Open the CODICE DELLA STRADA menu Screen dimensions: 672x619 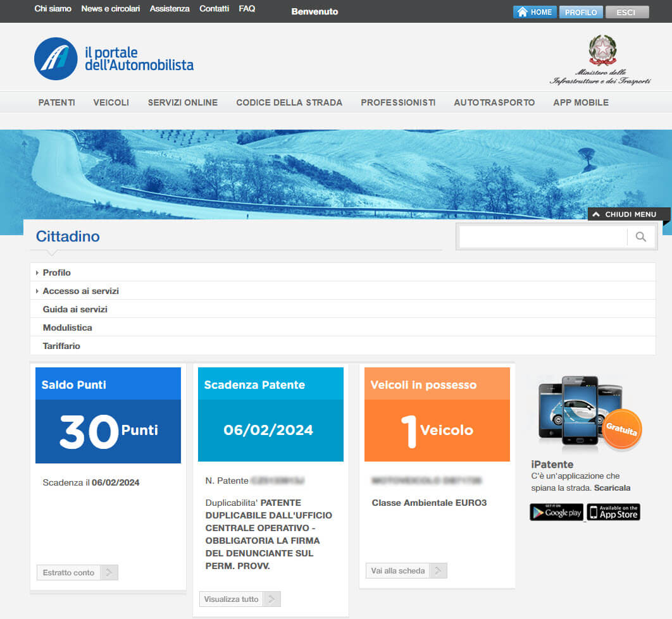[289, 102]
